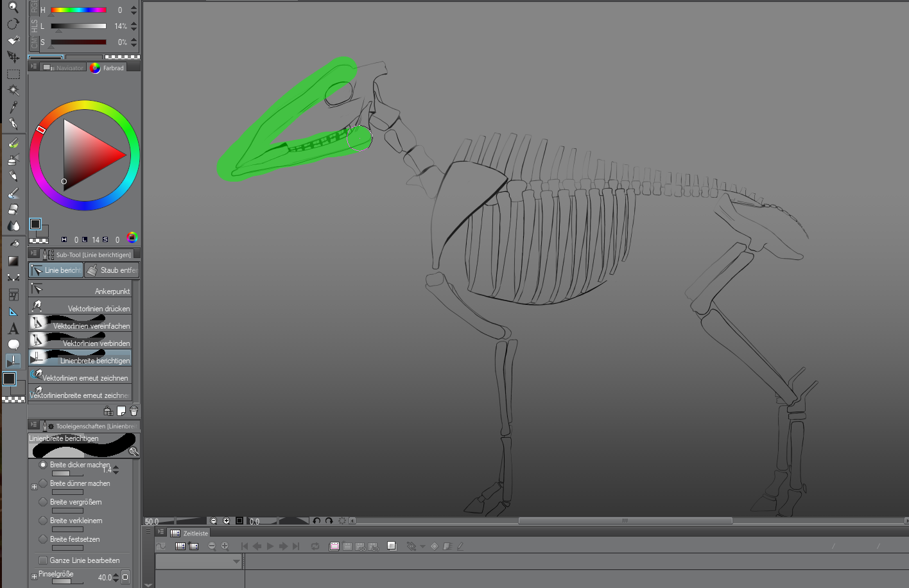Select the rectangular Selection marquee tool
The width and height of the screenshot is (909, 588).
point(13,74)
